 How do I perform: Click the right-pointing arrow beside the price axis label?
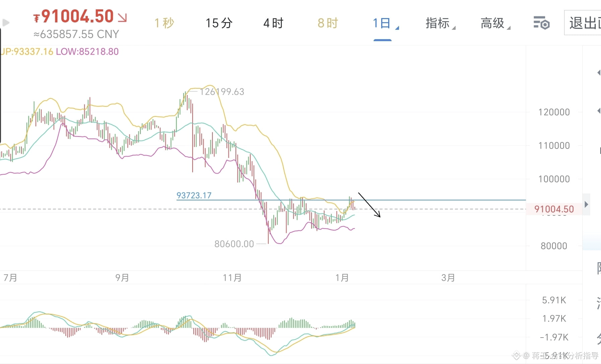[587, 204]
